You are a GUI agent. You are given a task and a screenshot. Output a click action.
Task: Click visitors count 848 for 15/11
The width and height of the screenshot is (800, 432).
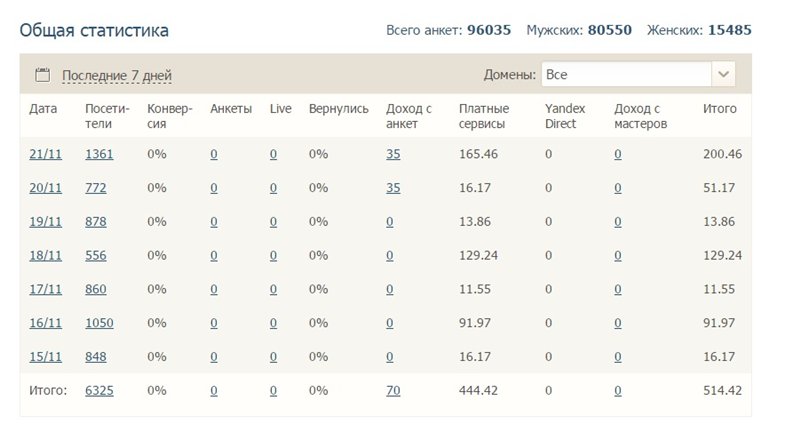coord(96,357)
